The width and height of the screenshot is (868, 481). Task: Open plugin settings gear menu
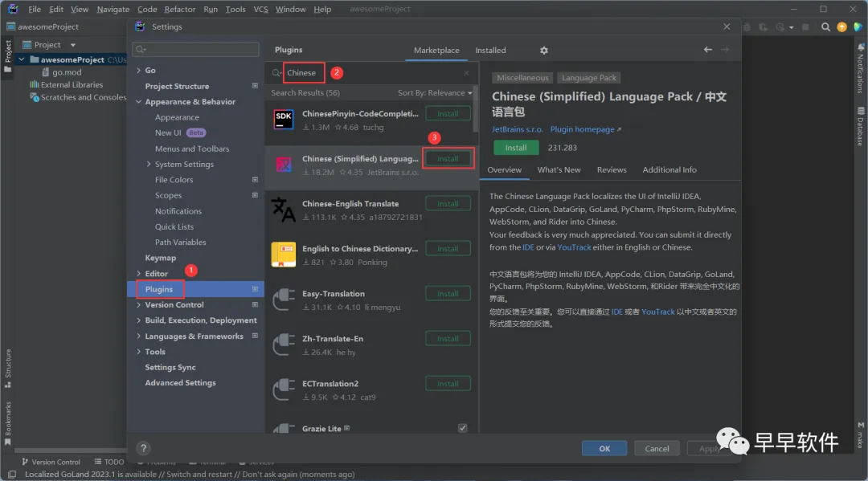[543, 51]
